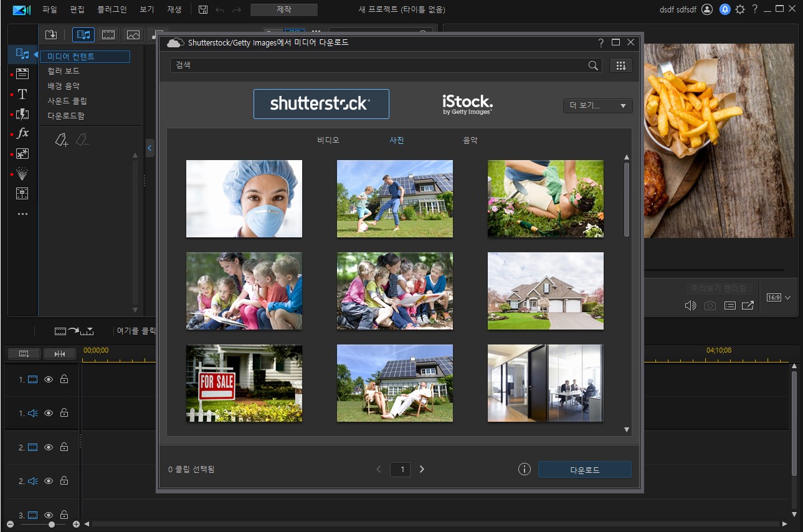Screen dimensions: 803x532
Task: Undo using the left arrow icon
Action: pyautogui.click(x=220, y=9)
